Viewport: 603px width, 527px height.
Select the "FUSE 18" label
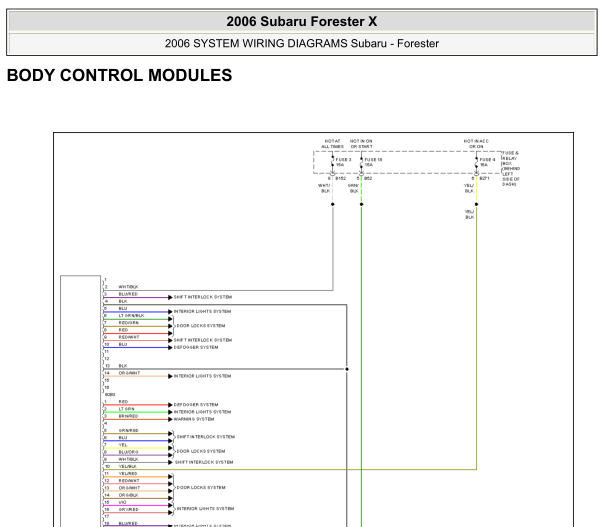click(x=373, y=159)
